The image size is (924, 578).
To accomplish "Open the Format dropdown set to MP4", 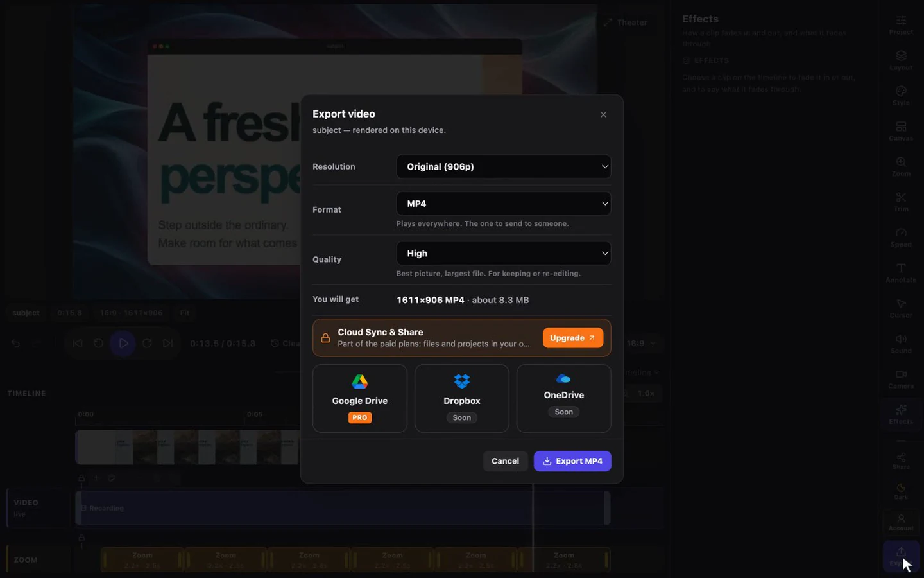I will click(504, 204).
